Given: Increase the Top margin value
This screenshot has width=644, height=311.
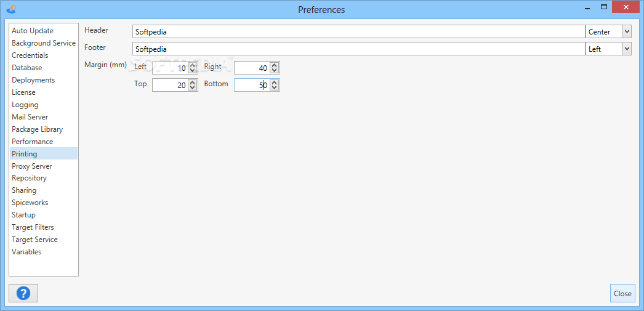Looking at the screenshot, I should click(x=192, y=82).
